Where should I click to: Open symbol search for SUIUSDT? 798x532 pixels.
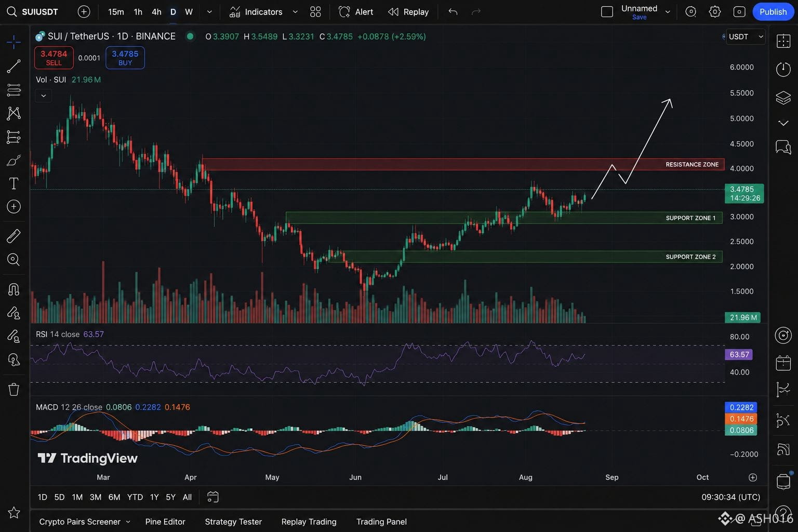click(x=34, y=11)
